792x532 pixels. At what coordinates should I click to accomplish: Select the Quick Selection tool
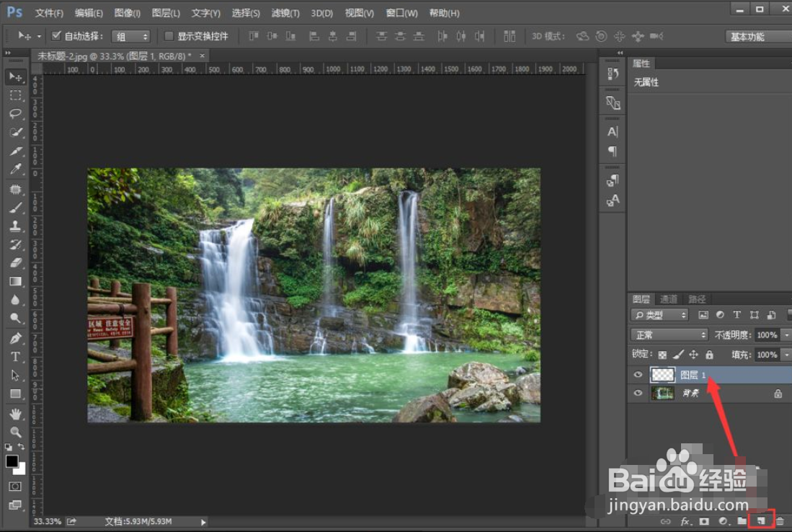click(x=15, y=133)
